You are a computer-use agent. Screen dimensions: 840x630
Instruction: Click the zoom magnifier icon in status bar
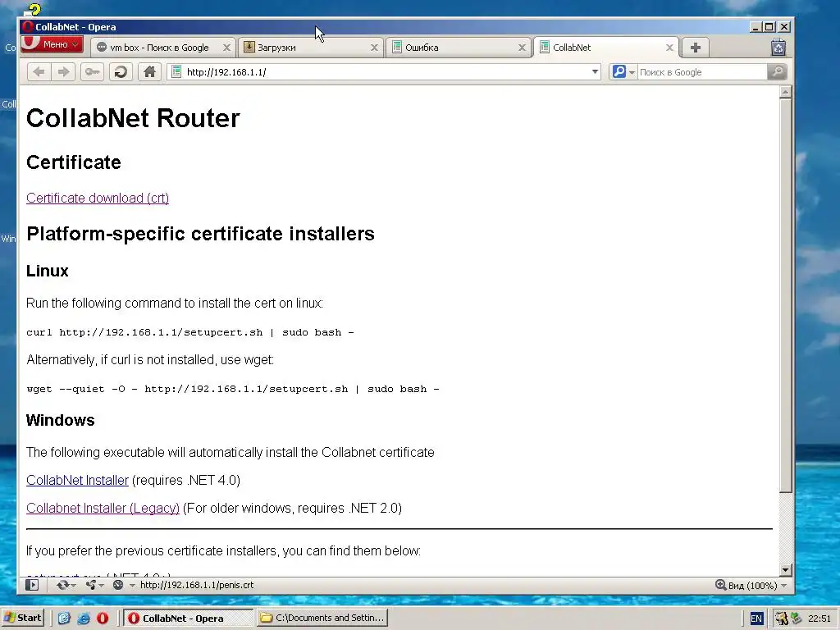click(720, 585)
